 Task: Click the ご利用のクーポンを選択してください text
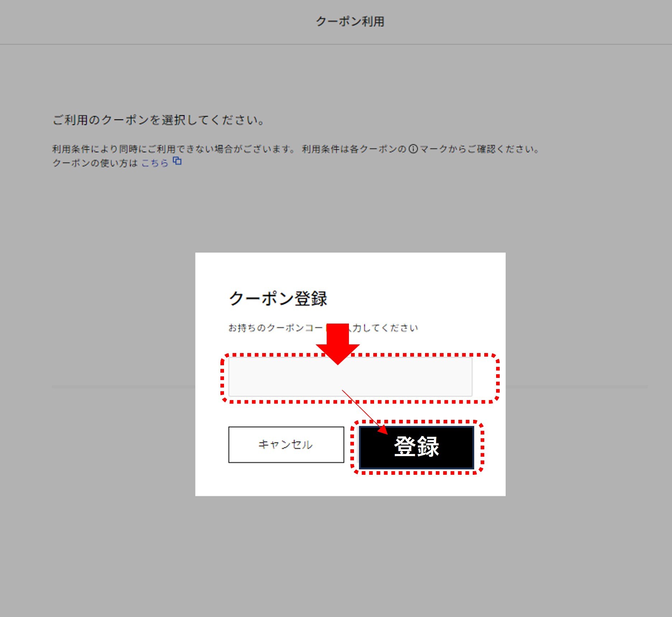pyautogui.click(x=159, y=120)
